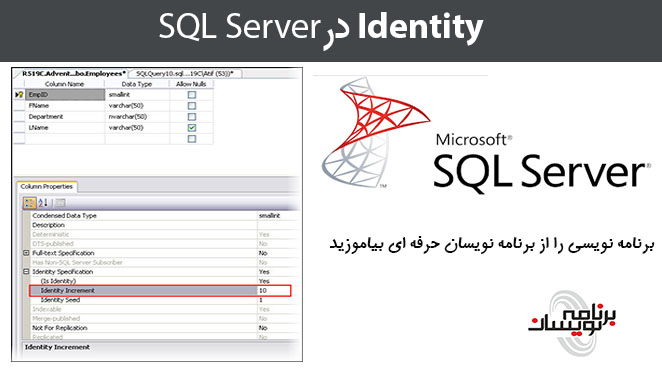662x371 pixels.
Task: Select the LName column name cell
Action: pyautogui.click(x=65, y=127)
